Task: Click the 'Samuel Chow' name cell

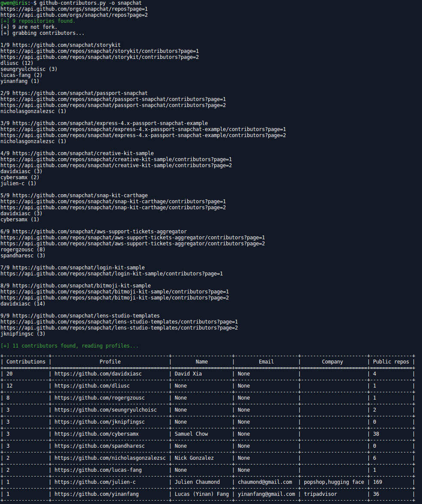Action: [x=191, y=434]
